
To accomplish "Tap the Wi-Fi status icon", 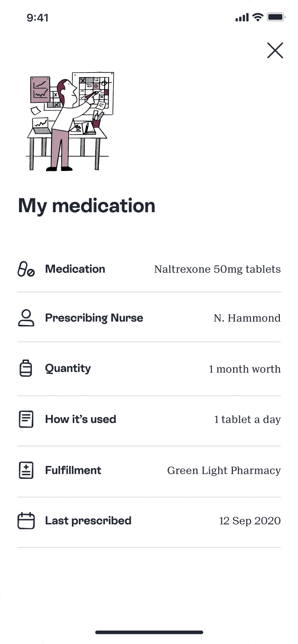I will [x=258, y=17].
